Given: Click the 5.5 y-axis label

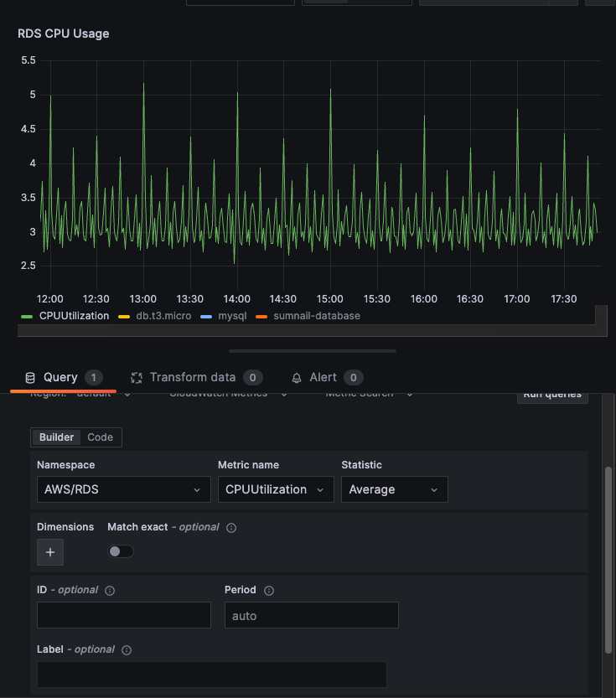Looking at the screenshot, I should pos(28,60).
